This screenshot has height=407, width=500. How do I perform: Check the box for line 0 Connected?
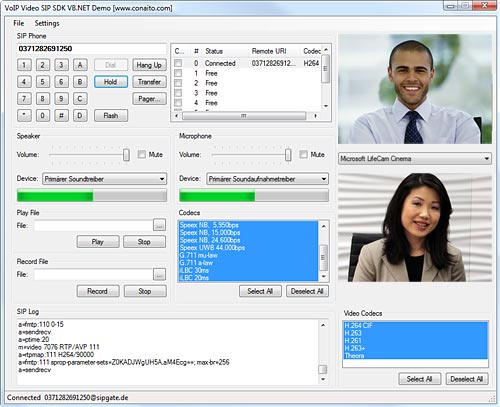(178, 63)
